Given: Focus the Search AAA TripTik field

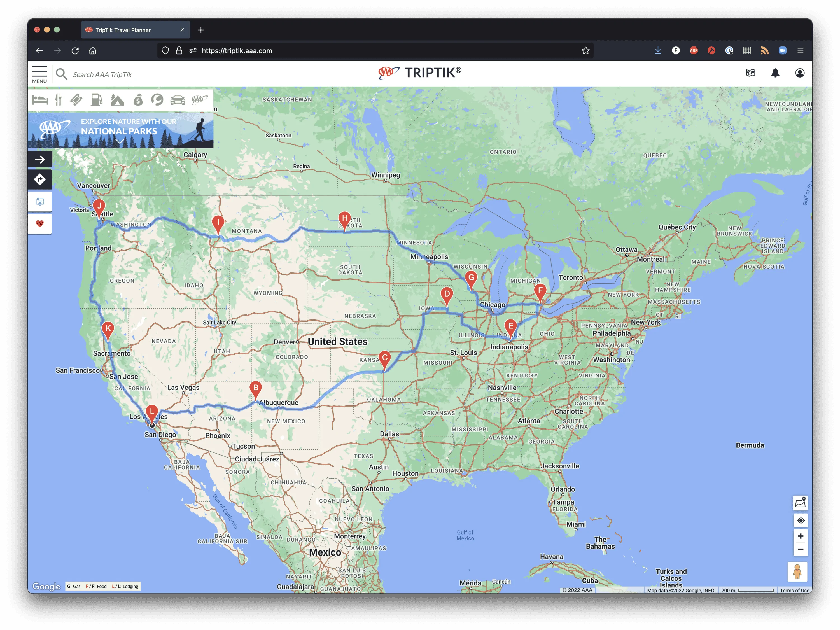Looking at the screenshot, I should (x=102, y=74).
